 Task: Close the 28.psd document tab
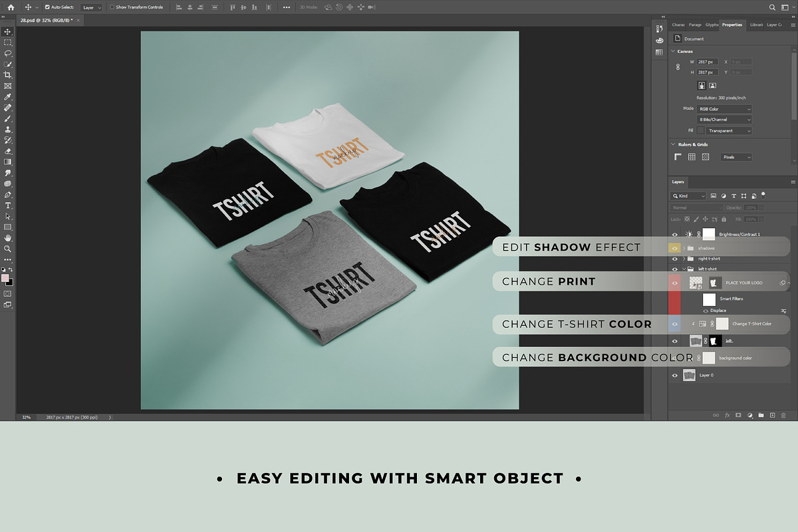(x=78, y=20)
